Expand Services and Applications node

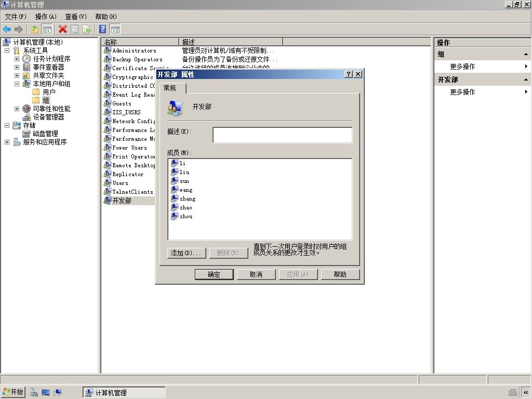click(7, 142)
